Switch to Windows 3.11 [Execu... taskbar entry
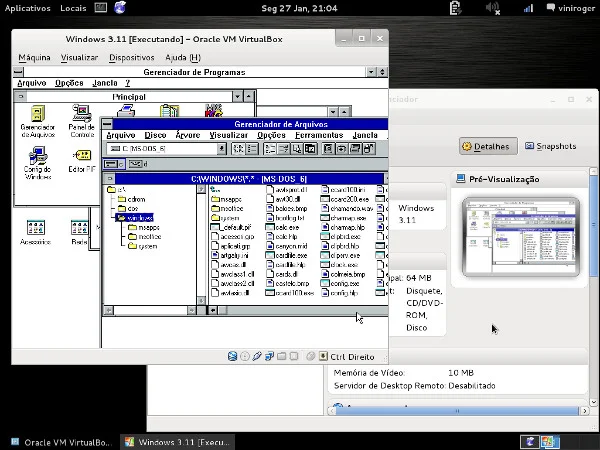The height and width of the screenshot is (450, 600). [178, 442]
